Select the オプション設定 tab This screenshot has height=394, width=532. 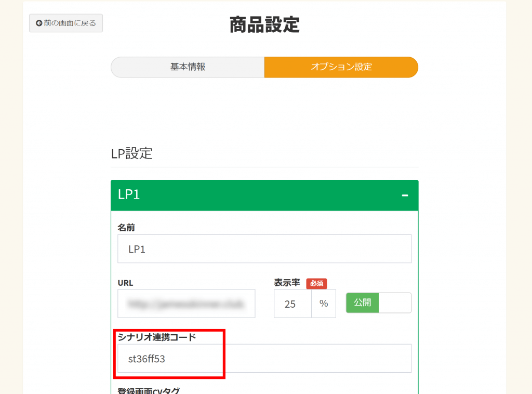[341, 67]
